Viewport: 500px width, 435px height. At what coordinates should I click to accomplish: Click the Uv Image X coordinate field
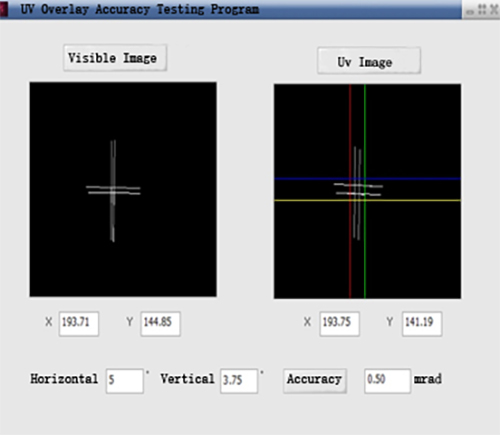tap(339, 323)
